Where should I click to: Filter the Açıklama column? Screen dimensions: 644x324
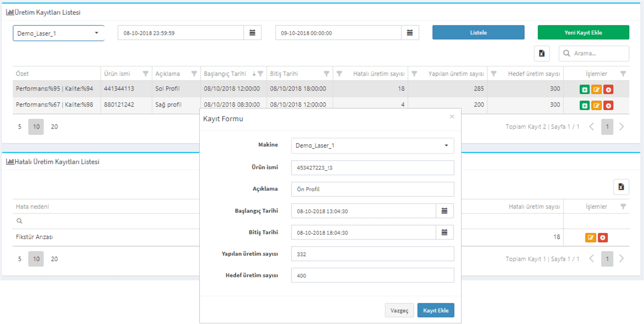click(194, 74)
